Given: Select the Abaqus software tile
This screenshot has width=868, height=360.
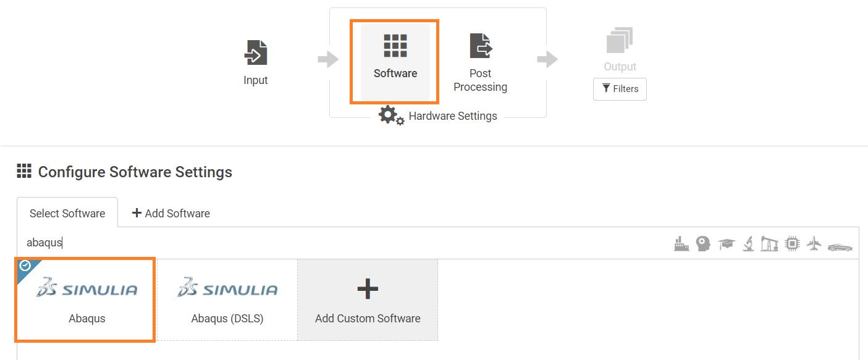Looking at the screenshot, I should click(85, 299).
